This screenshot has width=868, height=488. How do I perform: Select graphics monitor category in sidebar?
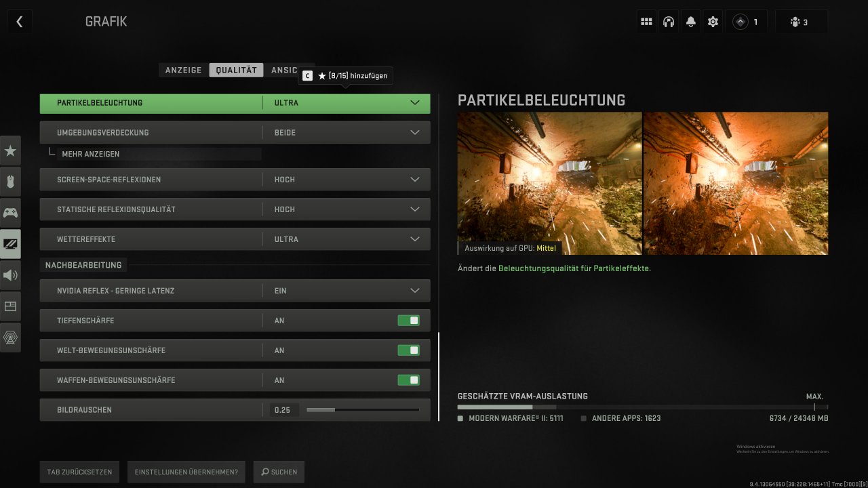(x=10, y=244)
